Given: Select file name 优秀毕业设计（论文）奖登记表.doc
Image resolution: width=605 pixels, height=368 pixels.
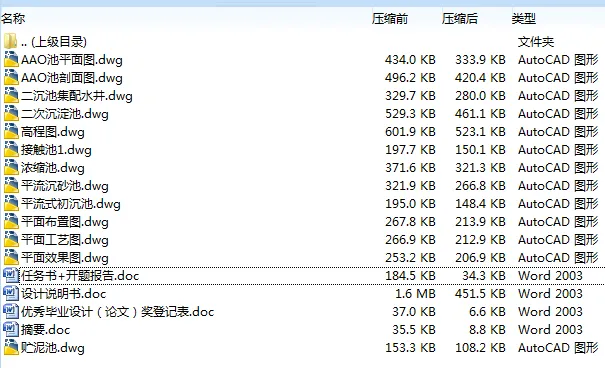Looking at the screenshot, I should click(118, 312).
